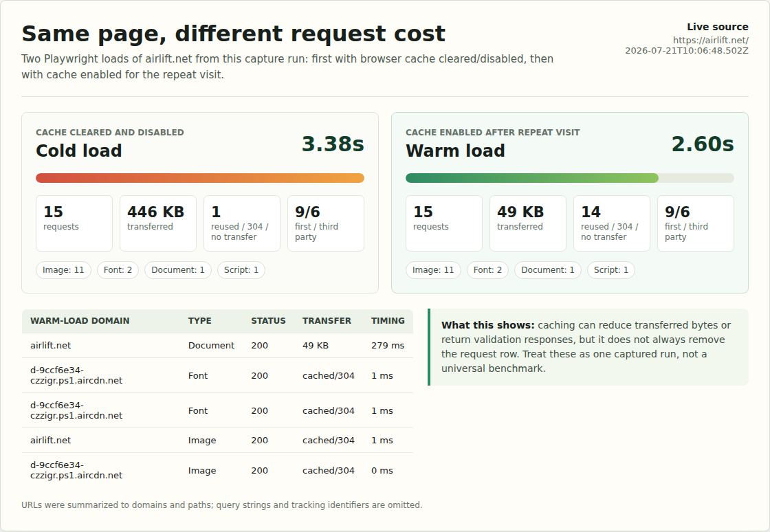Image resolution: width=770 pixels, height=532 pixels.
Task: Click the Cold load title
Action: click(x=78, y=151)
